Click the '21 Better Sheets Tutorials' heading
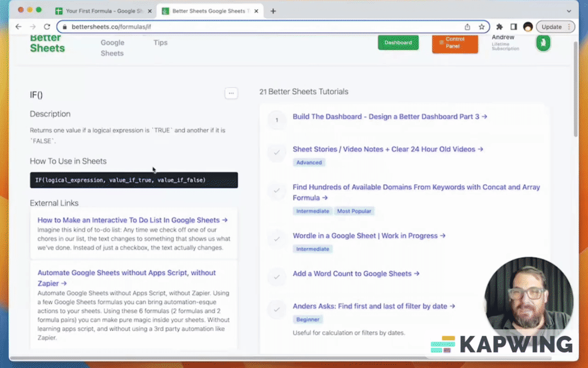 click(304, 92)
